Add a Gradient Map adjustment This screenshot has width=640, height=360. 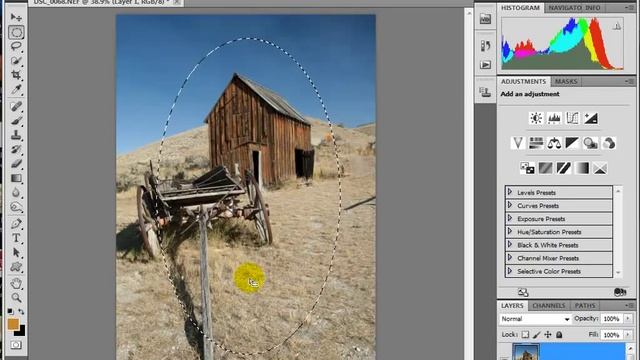tap(582, 168)
